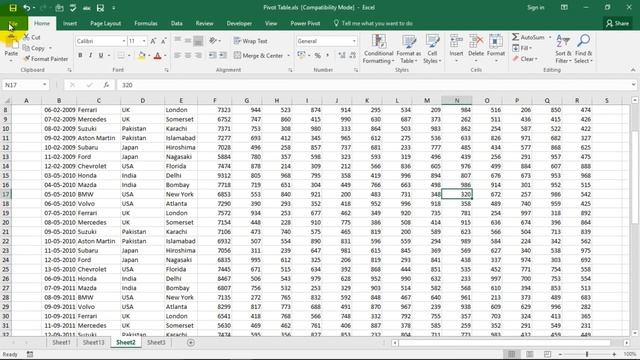Toggle Wrap Text
Viewport: 640px width, 360px height.
(x=251, y=41)
